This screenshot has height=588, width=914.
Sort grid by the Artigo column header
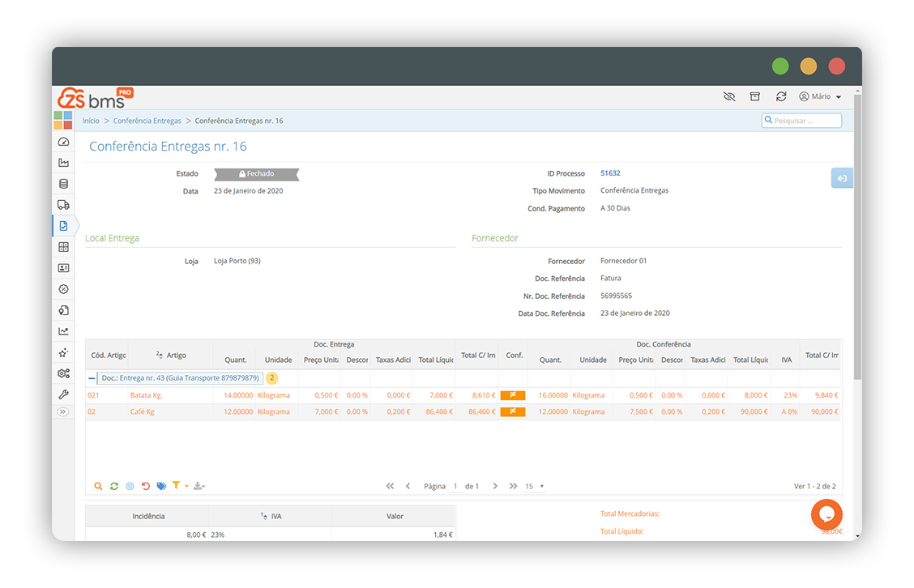pos(171,355)
